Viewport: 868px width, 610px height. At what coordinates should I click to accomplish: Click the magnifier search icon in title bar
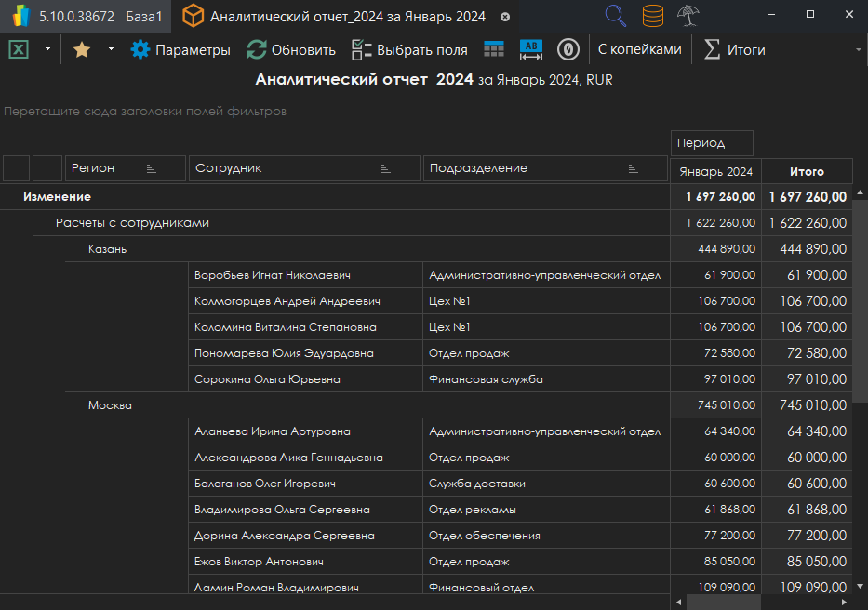(616, 16)
